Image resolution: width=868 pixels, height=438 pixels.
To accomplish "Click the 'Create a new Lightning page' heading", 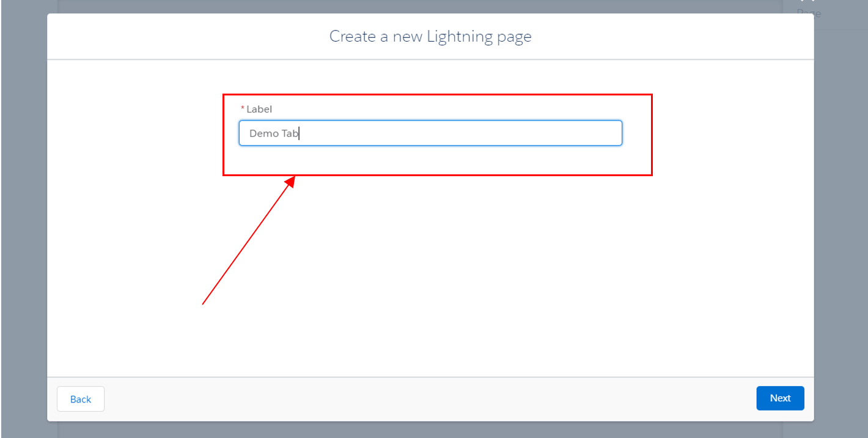I will click(x=430, y=37).
